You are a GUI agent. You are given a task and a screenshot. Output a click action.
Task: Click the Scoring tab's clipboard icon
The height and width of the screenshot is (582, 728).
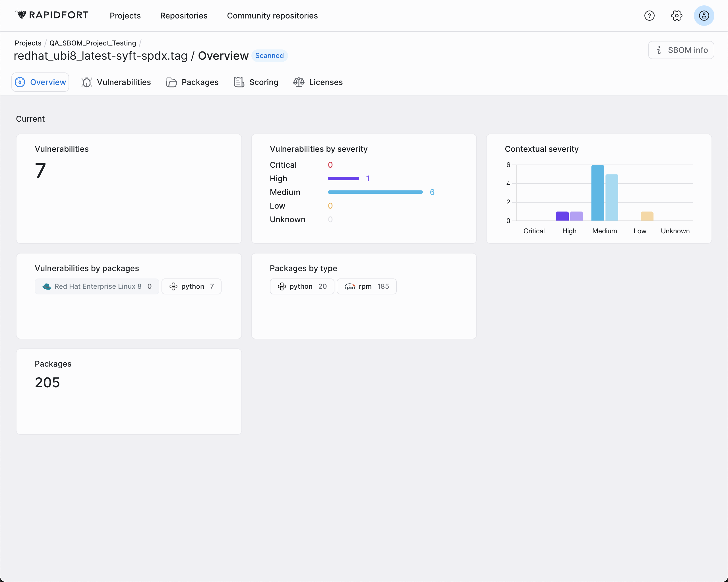[x=239, y=82]
